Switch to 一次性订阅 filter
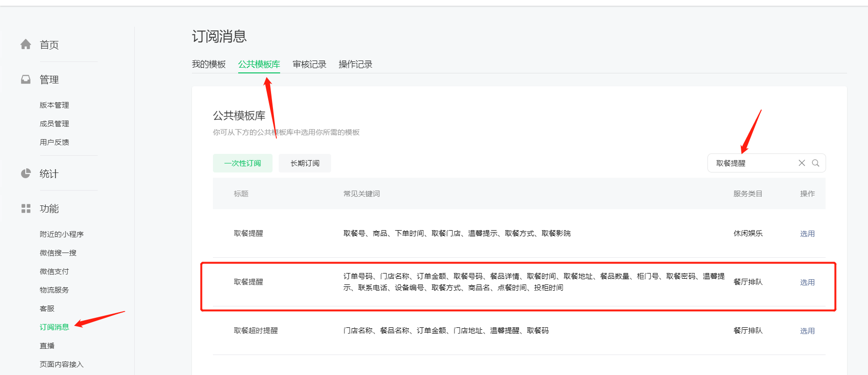The width and height of the screenshot is (868, 375). [242, 163]
